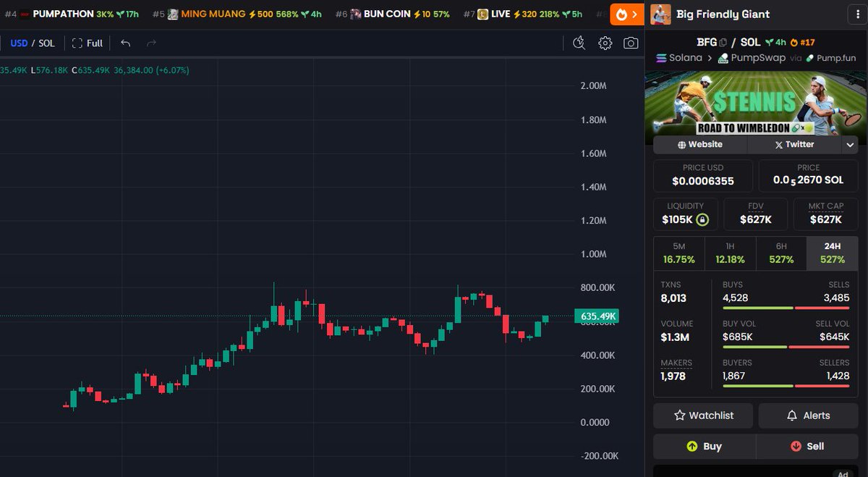Screen dimensions: 868x477
Task: Click the FDV $627K box
Action: coord(756,215)
